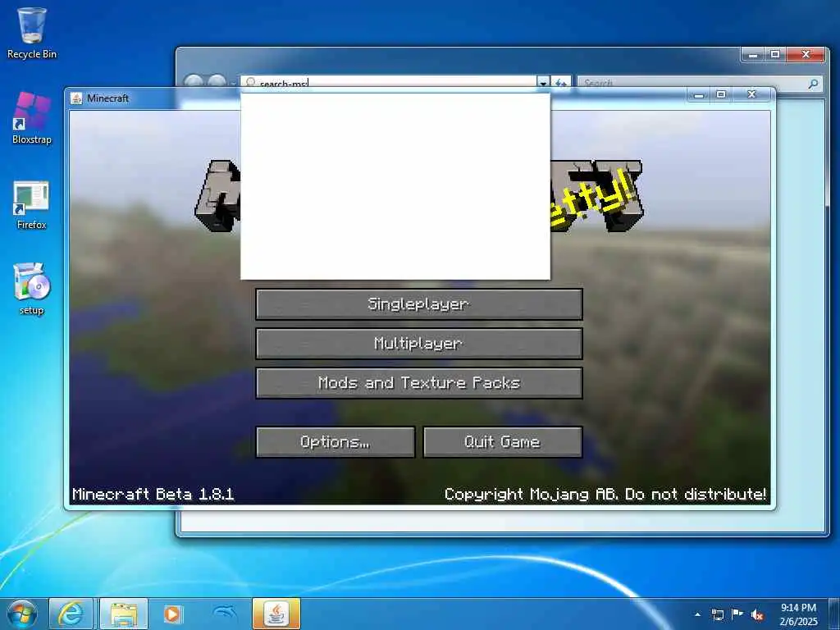
Task: Open Mods and Texture Packs screen
Action: coord(419,383)
